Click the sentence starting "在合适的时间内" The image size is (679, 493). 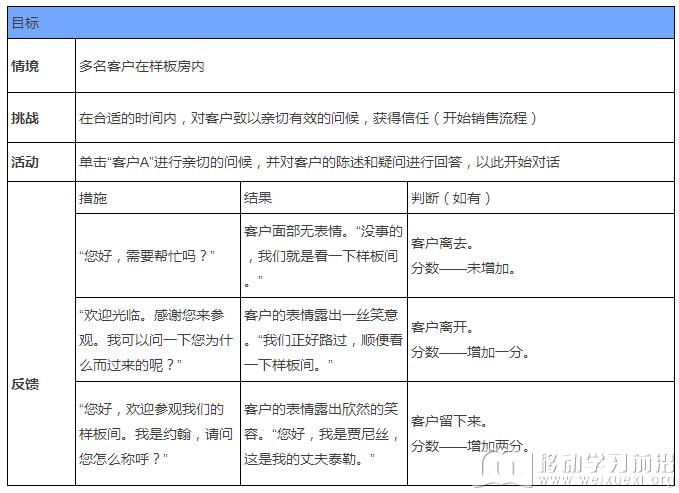[308, 118]
